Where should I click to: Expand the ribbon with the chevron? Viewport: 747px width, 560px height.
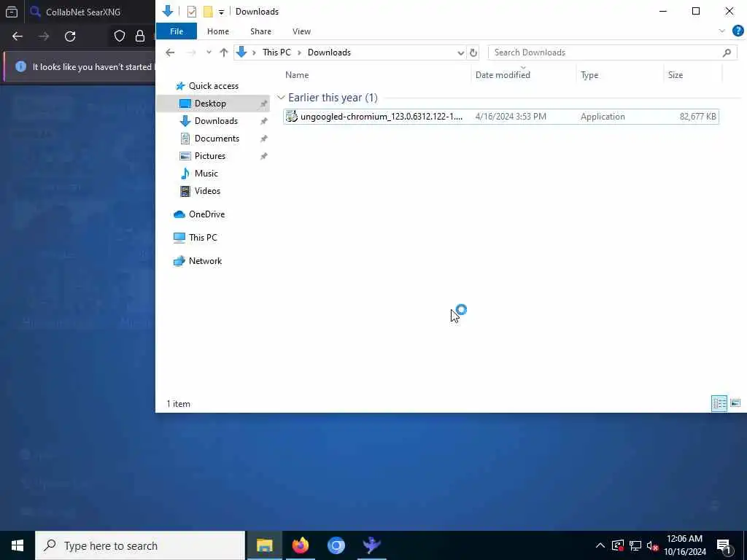(721, 31)
